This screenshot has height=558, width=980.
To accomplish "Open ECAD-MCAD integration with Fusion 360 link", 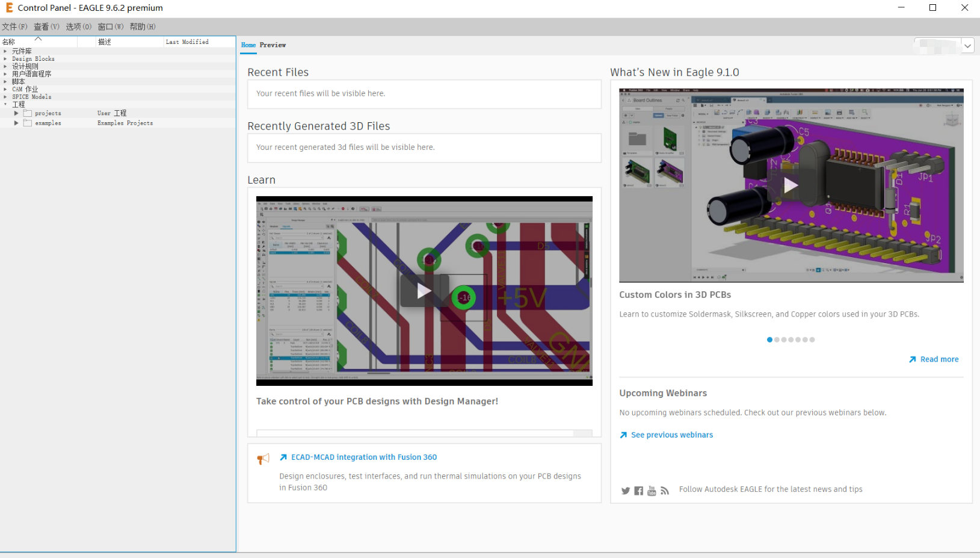I will click(364, 457).
